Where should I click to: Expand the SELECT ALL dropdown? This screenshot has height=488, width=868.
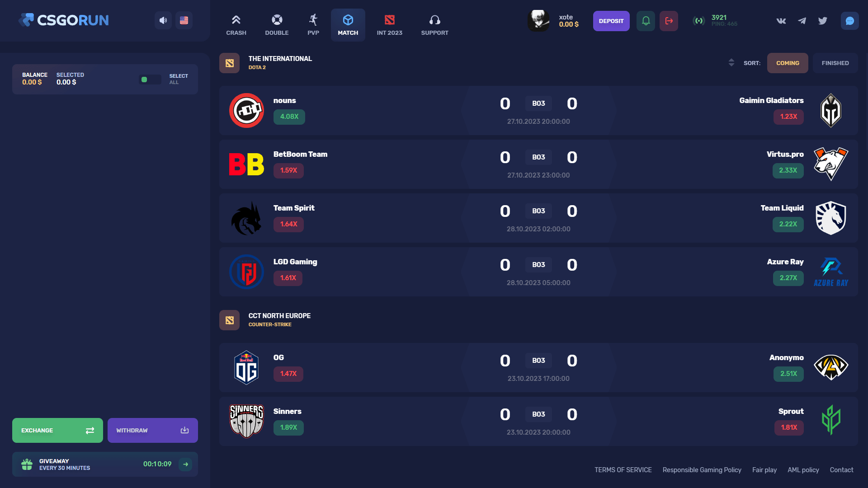[179, 79]
